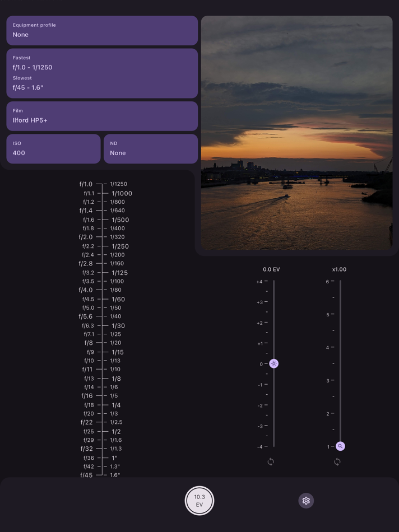399x532 pixels.
Task: Select the 1.6" shutter speed at list bottom
Action: tap(115, 475)
